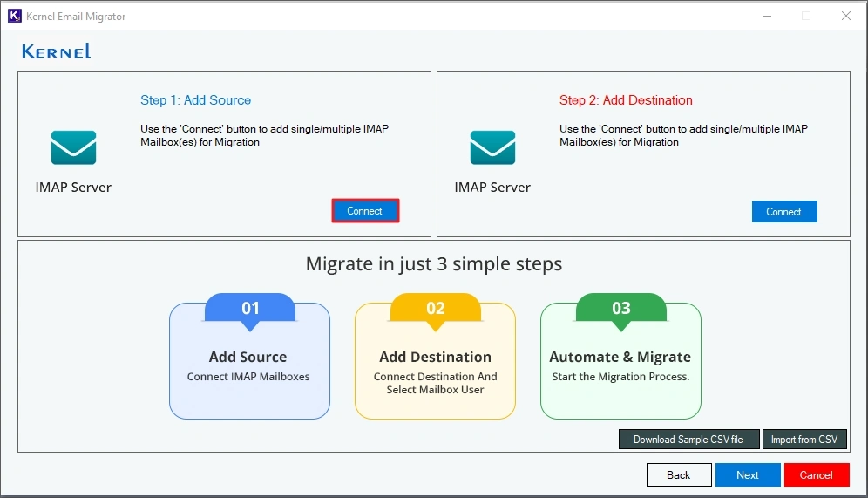The width and height of the screenshot is (868, 498).
Task: Click 'Start the Migration Process.' text
Action: pos(620,377)
